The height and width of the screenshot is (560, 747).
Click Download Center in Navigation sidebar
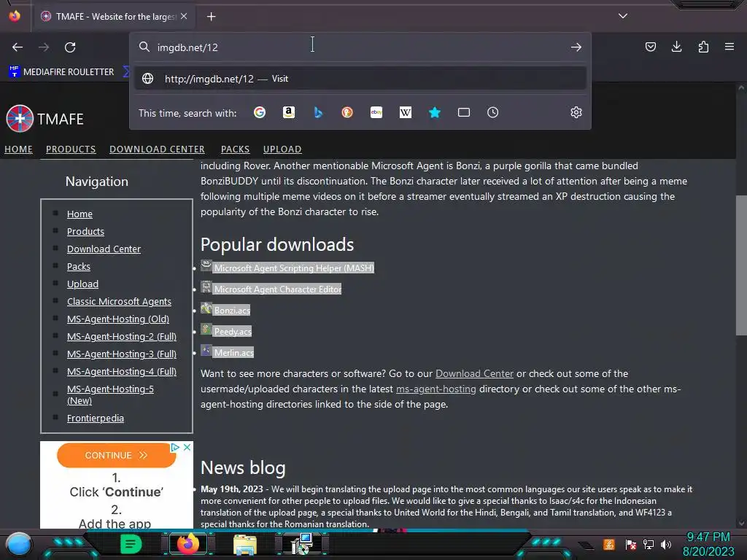pos(104,249)
